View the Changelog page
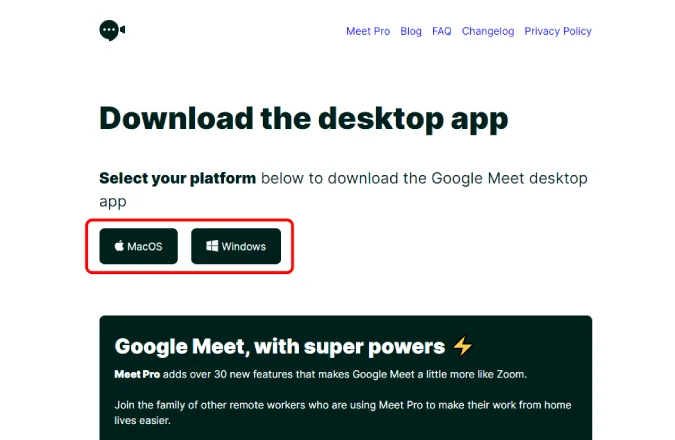This screenshot has height=440, width=675. [x=488, y=31]
